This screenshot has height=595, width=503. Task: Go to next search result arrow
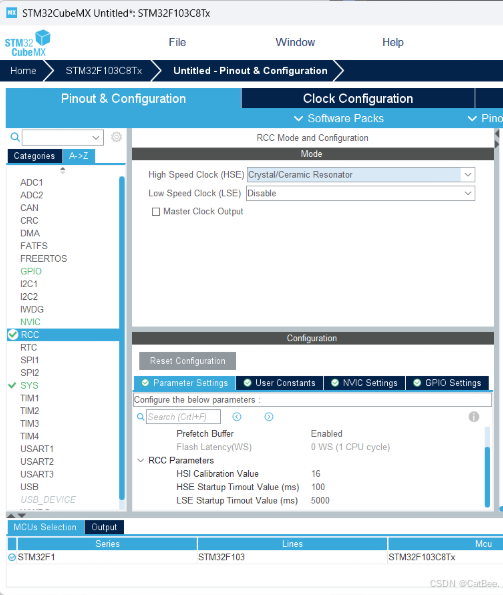269,417
